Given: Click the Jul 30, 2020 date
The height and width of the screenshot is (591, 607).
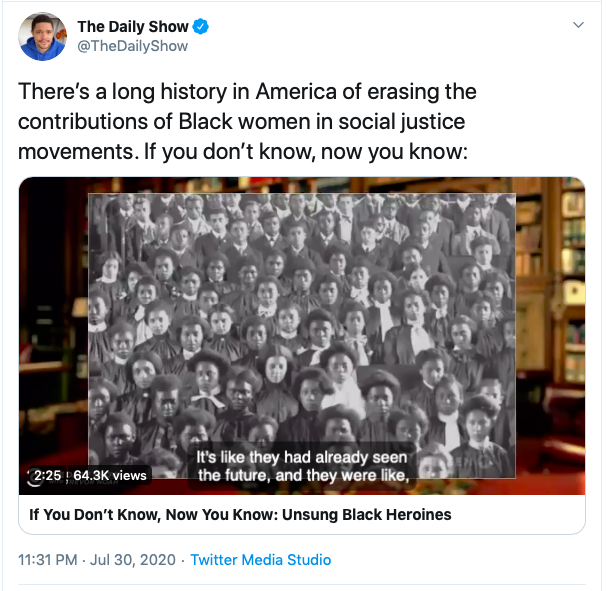Looking at the screenshot, I should click(132, 560).
